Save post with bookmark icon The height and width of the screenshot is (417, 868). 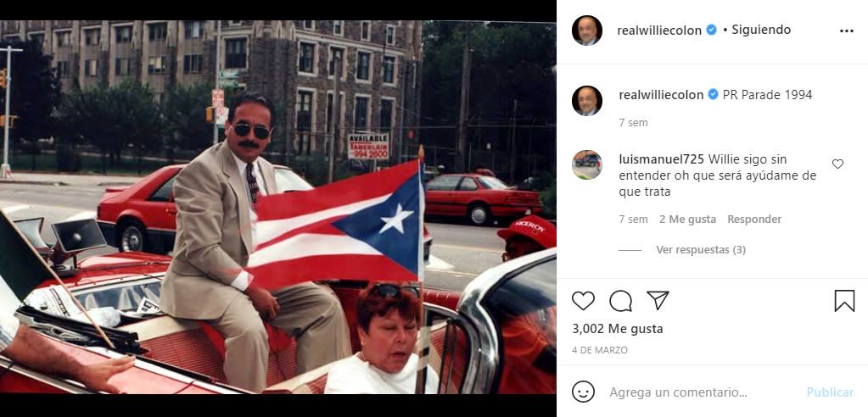(x=844, y=301)
